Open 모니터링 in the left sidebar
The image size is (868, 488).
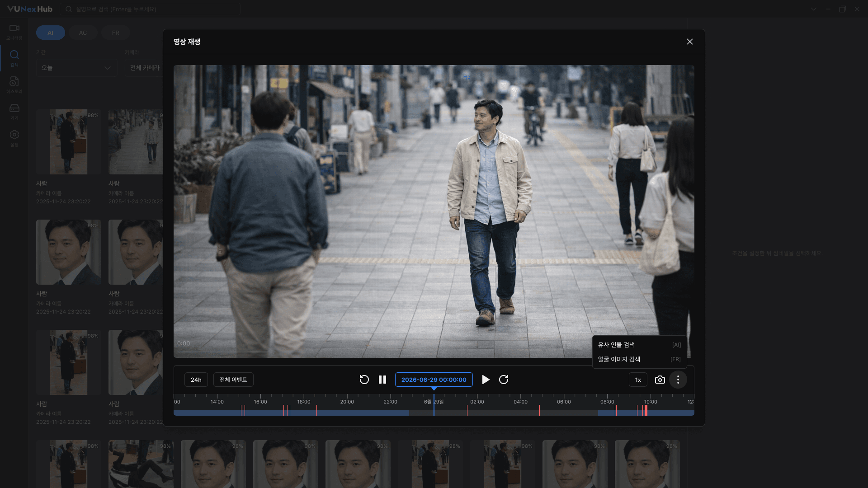(x=14, y=32)
